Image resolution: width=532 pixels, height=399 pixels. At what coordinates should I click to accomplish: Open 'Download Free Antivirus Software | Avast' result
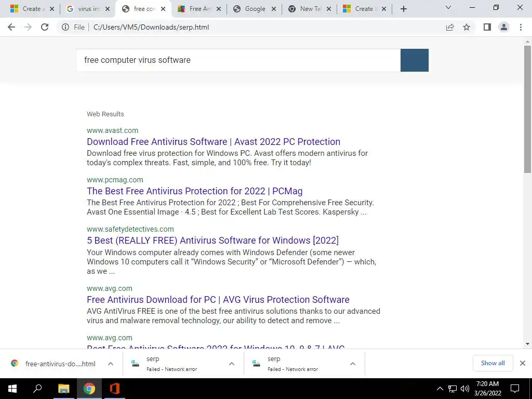(214, 141)
